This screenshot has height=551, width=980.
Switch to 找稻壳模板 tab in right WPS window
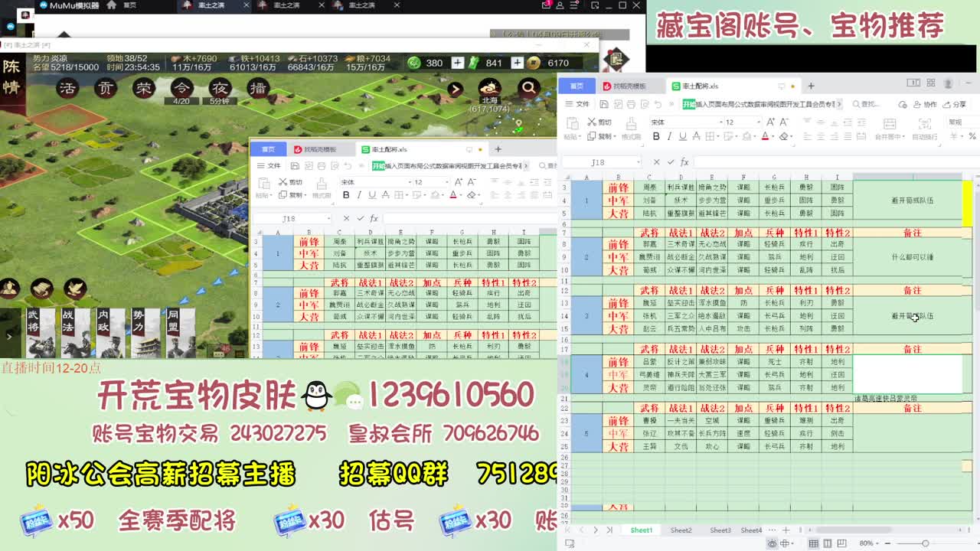[x=626, y=86]
